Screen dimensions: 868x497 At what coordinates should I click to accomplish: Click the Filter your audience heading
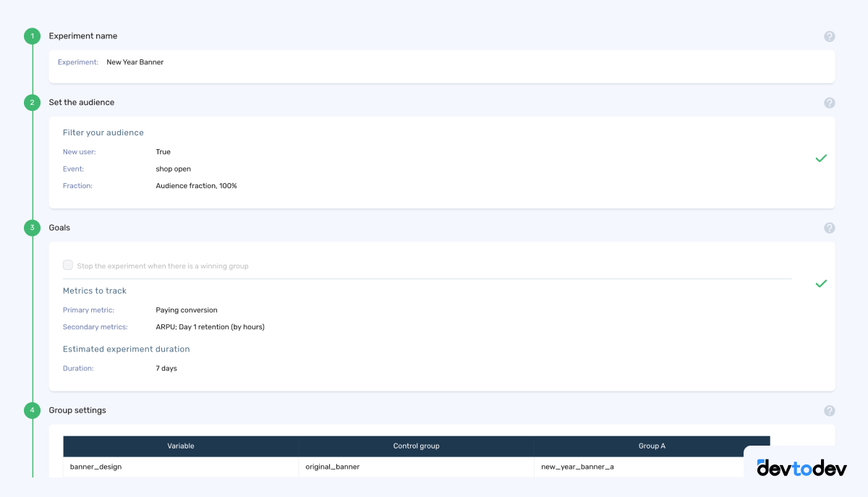point(103,132)
